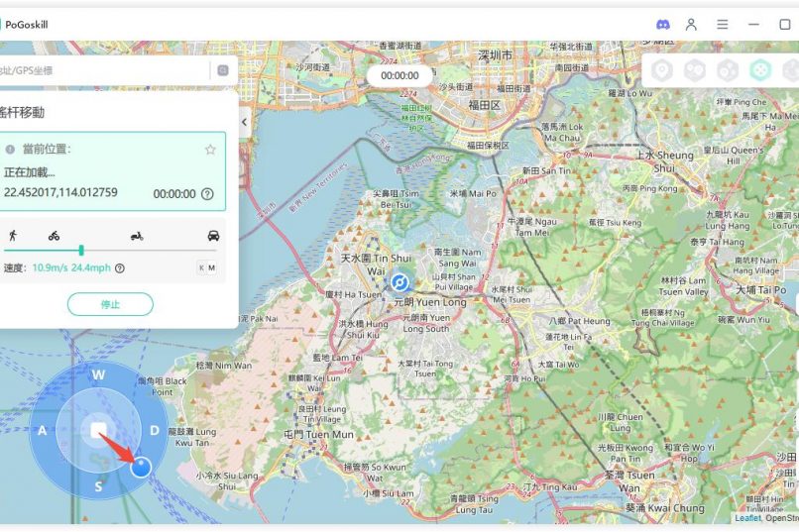Click the search icon beside address field
This screenshot has width=799, height=532.
(223, 70)
